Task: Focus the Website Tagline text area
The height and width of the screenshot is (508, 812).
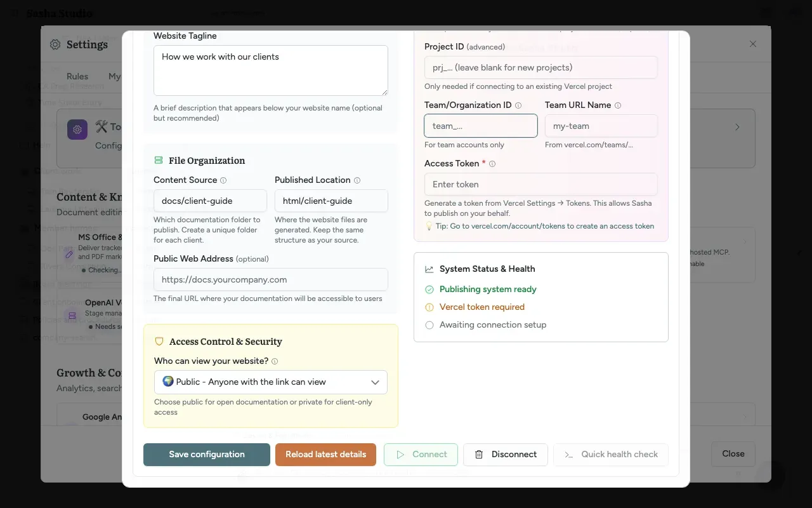Action: pos(271,70)
